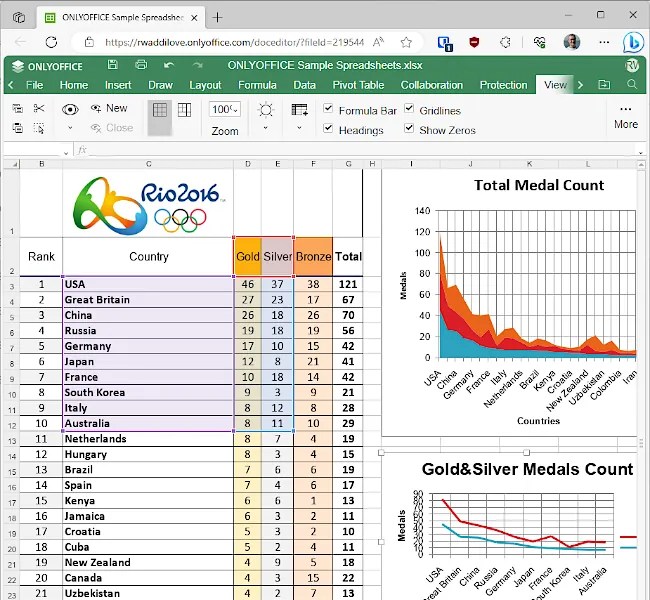Select the Silver header cell

[277, 257]
